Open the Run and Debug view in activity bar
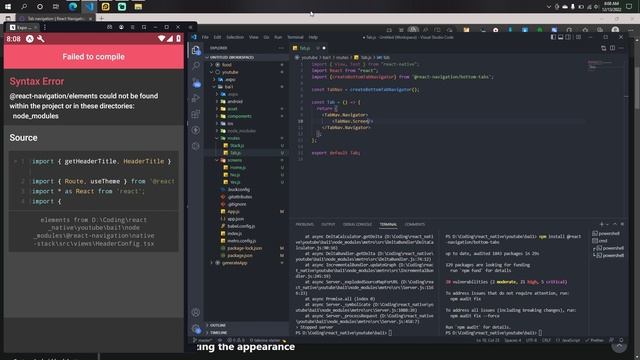This screenshot has height=360, width=640. tap(196, 98)
